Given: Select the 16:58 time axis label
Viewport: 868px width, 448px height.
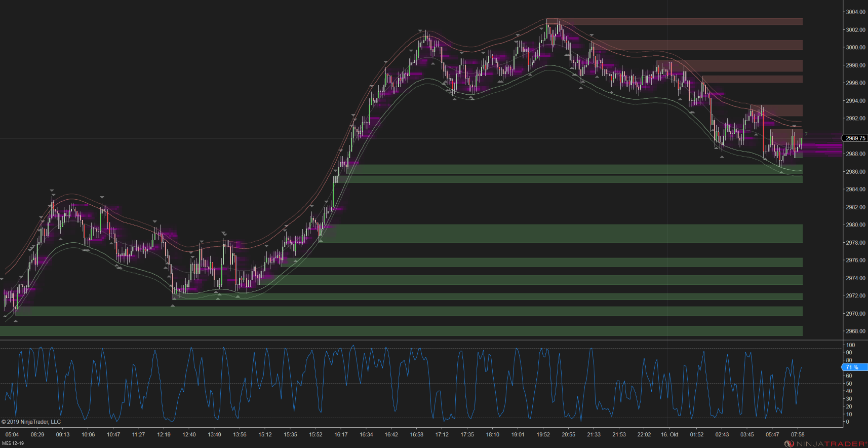Looking at the screenshot, I should [417, 434].
